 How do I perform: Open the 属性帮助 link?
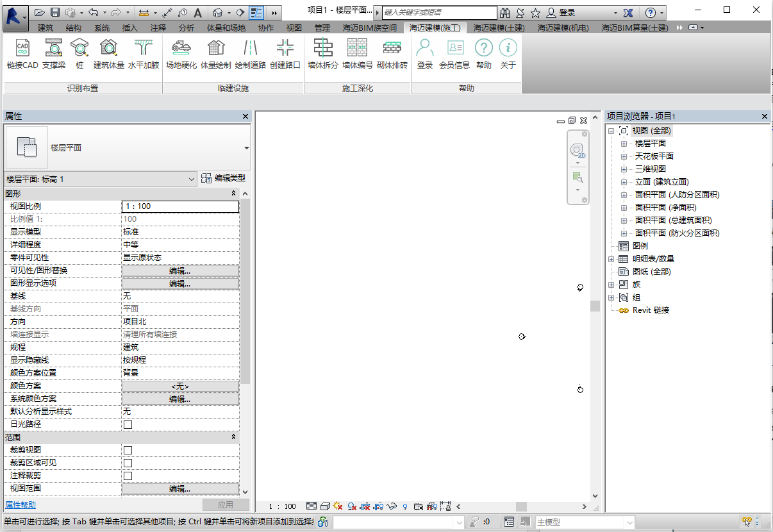pyautogui.click(x=21, y=505)
